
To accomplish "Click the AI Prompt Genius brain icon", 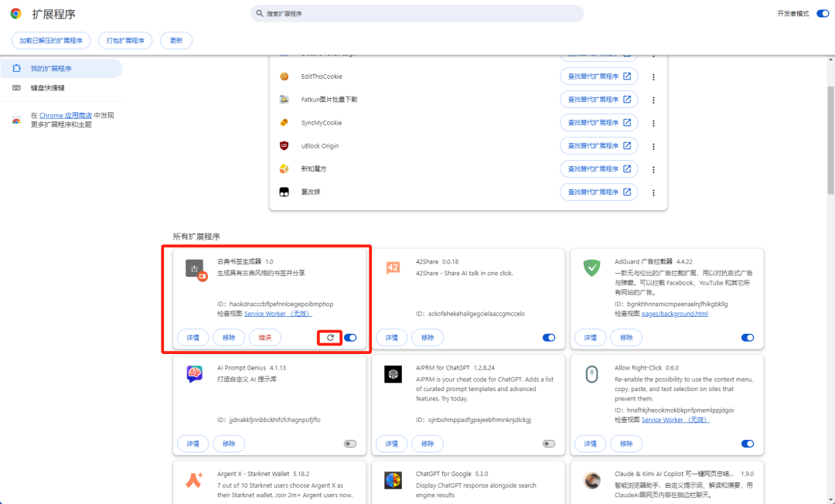I will click(x=194, y=374).
